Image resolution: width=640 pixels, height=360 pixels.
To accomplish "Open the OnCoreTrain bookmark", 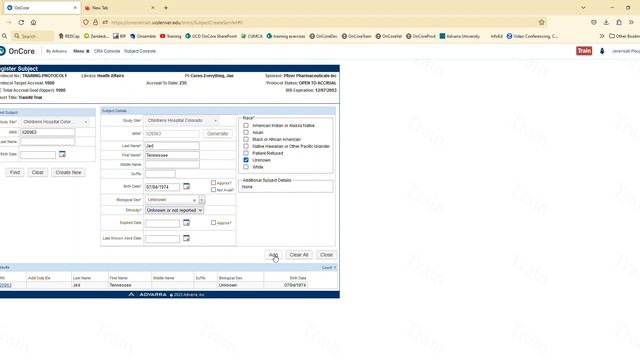I will [x=356, y=36].
